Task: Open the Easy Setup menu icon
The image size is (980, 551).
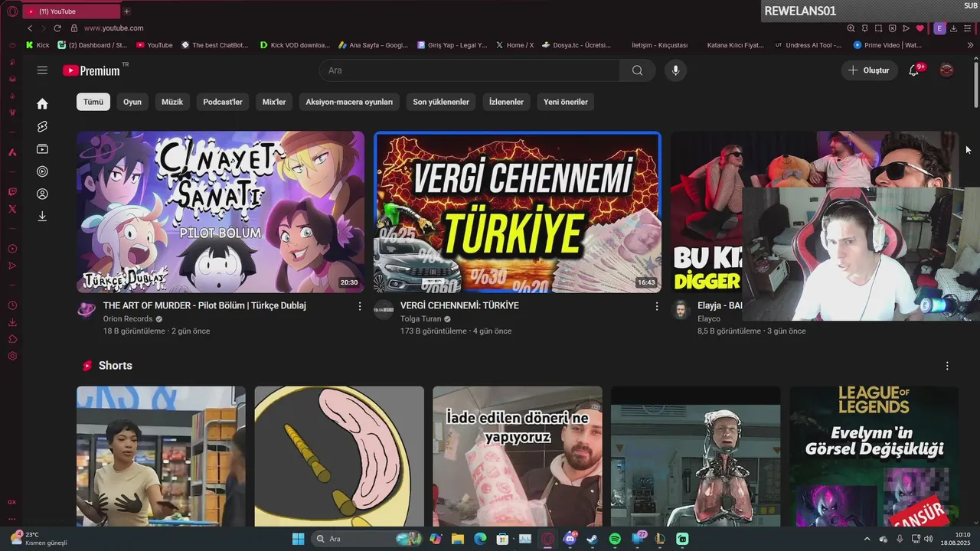Action: 967,28
